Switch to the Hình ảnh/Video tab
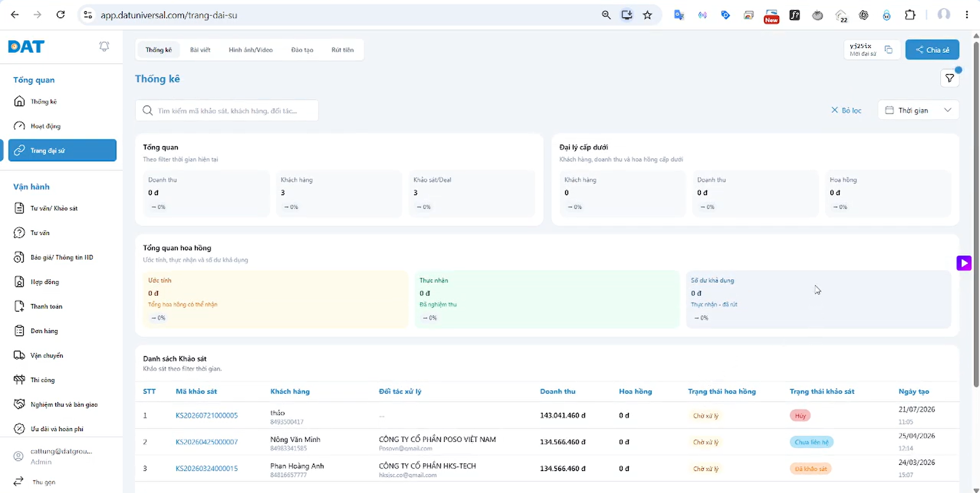 (250, 50)
